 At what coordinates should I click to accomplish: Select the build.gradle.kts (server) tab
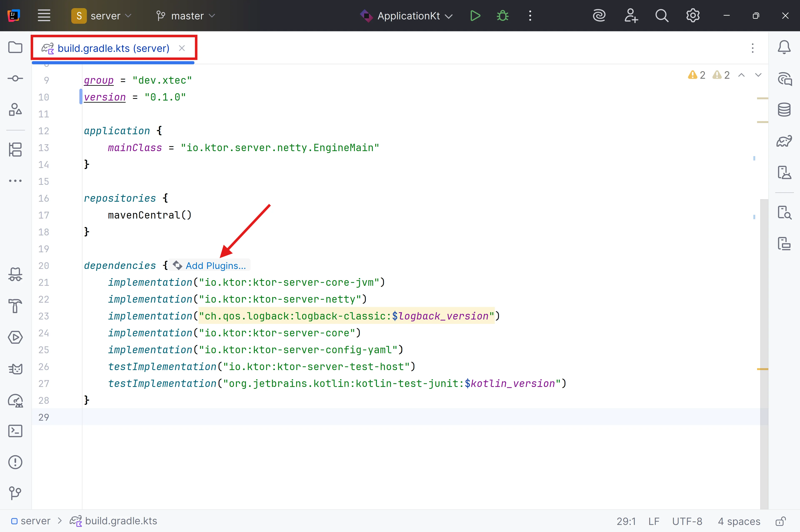(113, 48)
